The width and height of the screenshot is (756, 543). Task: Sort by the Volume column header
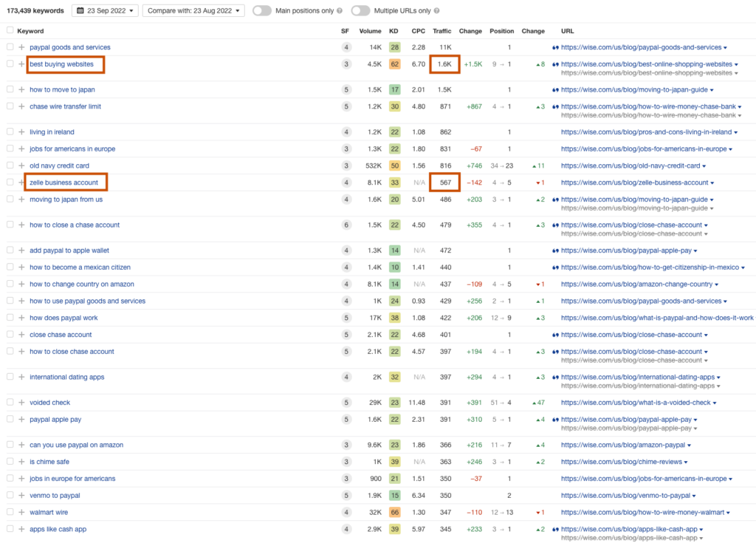[370, 31]
